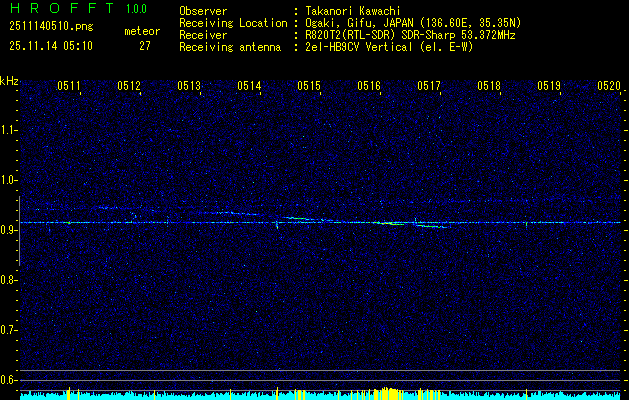The height and width of the screenshot is (400, 629).
Task: Click the 0519 time marker
Action: click(549, 87)
